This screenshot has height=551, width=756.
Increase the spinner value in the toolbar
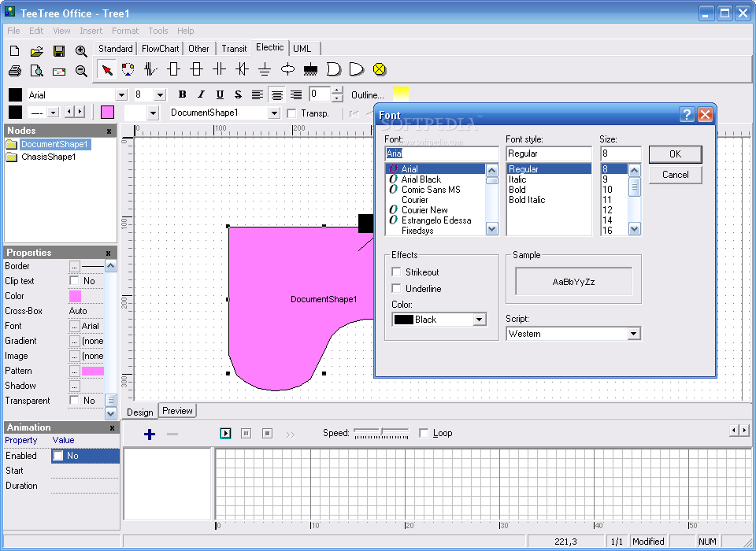[x=338, y=91]
